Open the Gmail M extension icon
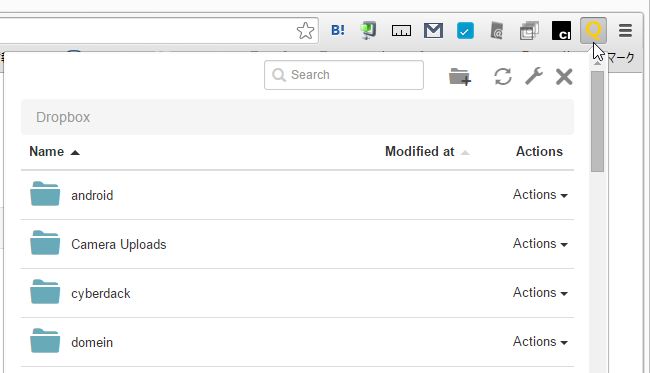The height and width of the screenshot is (373, 650). tap(433, 31)
